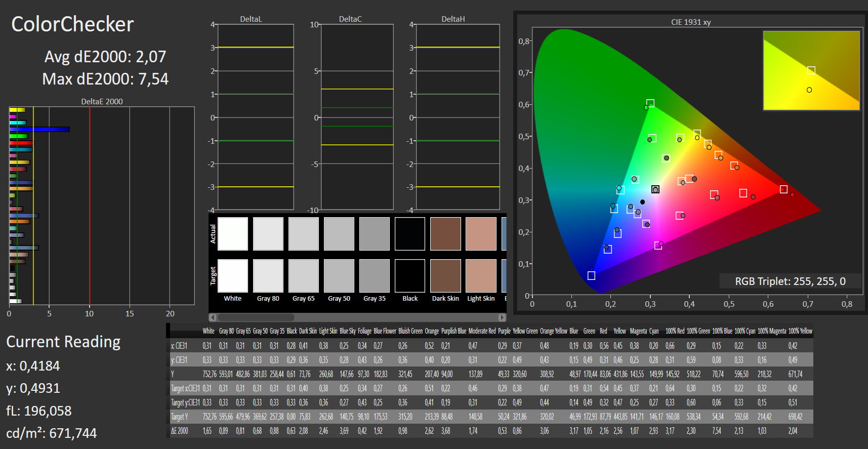Viewport: 868px width, 449px height.
Task: Click the Target Gray 80 swatch
Action: 268,276
